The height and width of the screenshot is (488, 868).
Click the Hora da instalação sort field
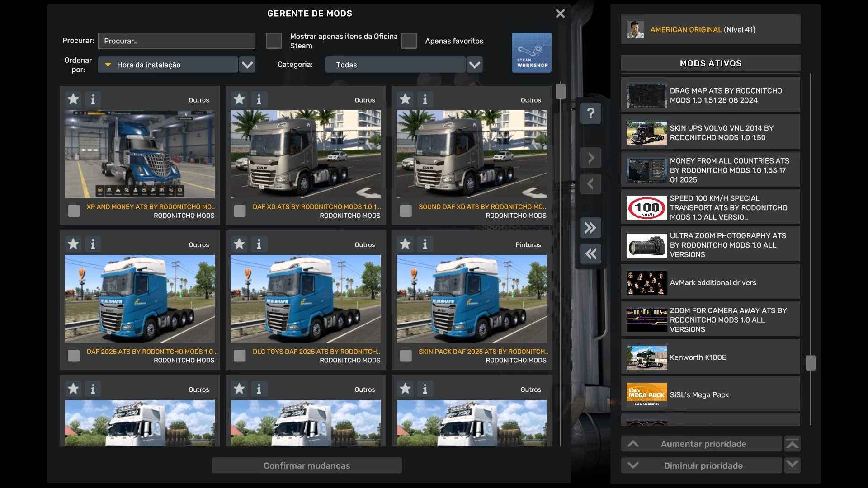[168, 65]
